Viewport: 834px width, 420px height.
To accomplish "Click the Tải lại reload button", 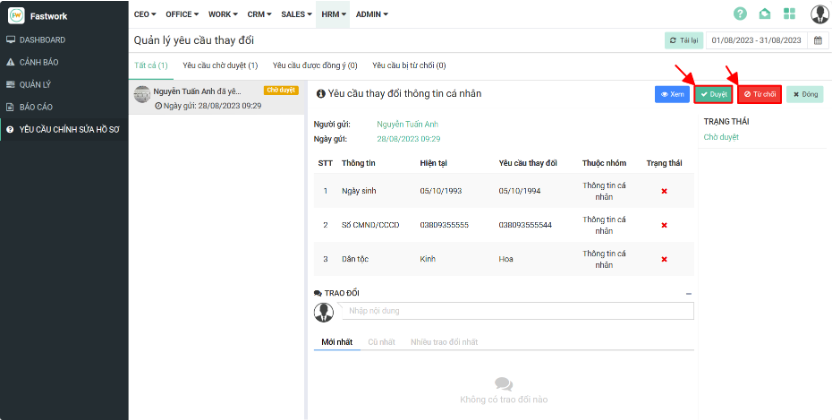I will pos(685,41).
